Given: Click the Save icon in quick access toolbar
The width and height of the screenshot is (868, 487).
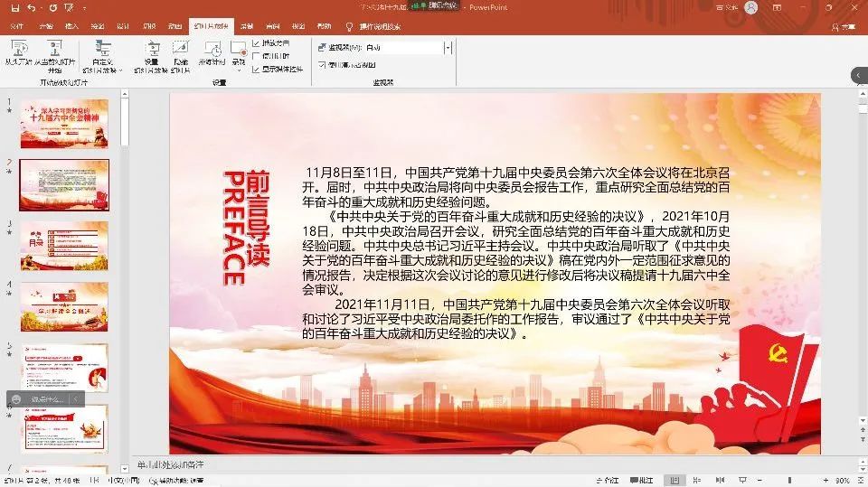Looking at the screenshot, I should point(14,7).
